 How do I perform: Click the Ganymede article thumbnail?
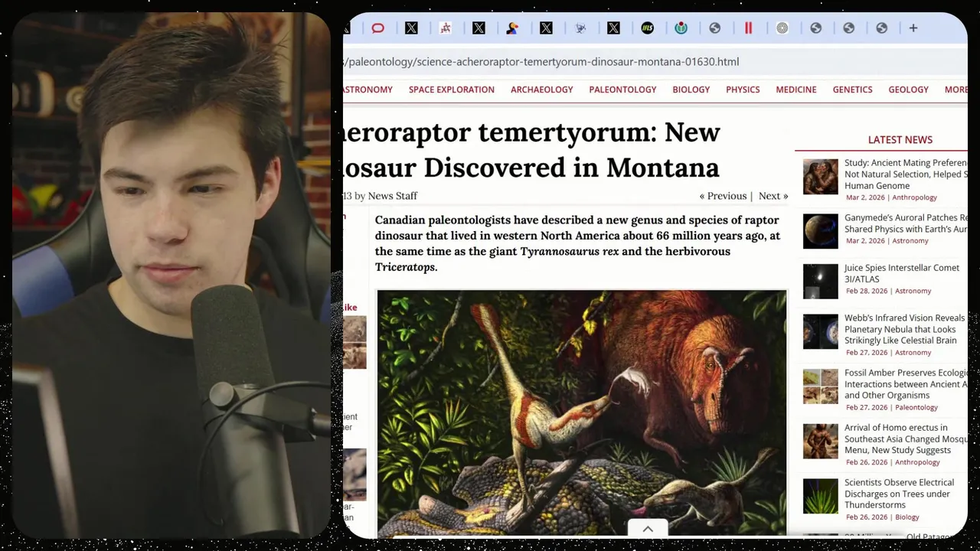(820, 231)
